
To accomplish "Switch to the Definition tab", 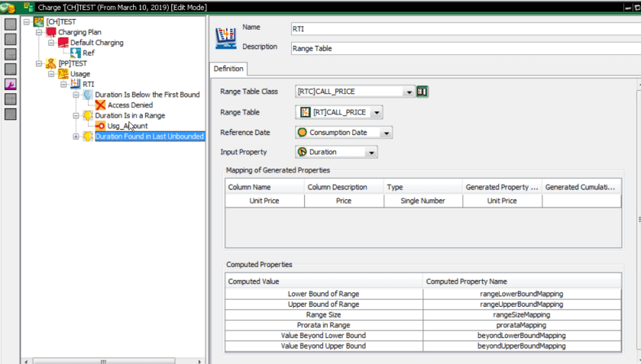I will tap(228, 69).
